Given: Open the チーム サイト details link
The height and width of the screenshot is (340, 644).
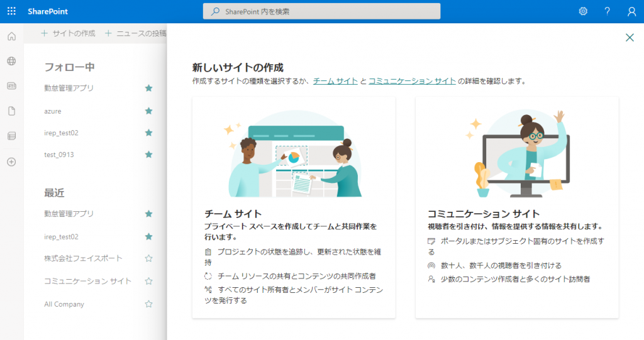Looking at the screenshot, I should point(335,81).
